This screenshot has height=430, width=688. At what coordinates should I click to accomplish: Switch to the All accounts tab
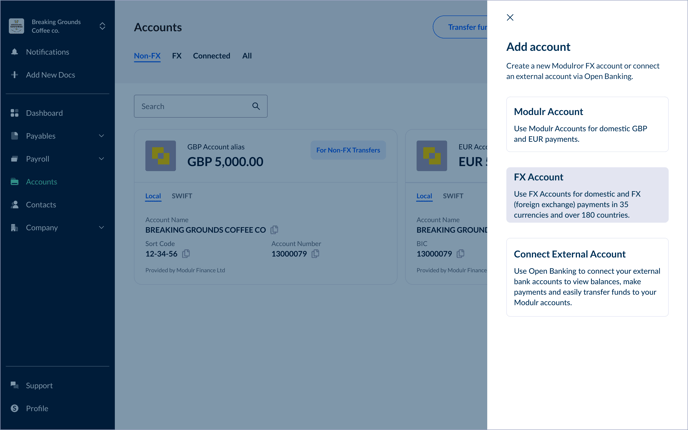point(247,56)
